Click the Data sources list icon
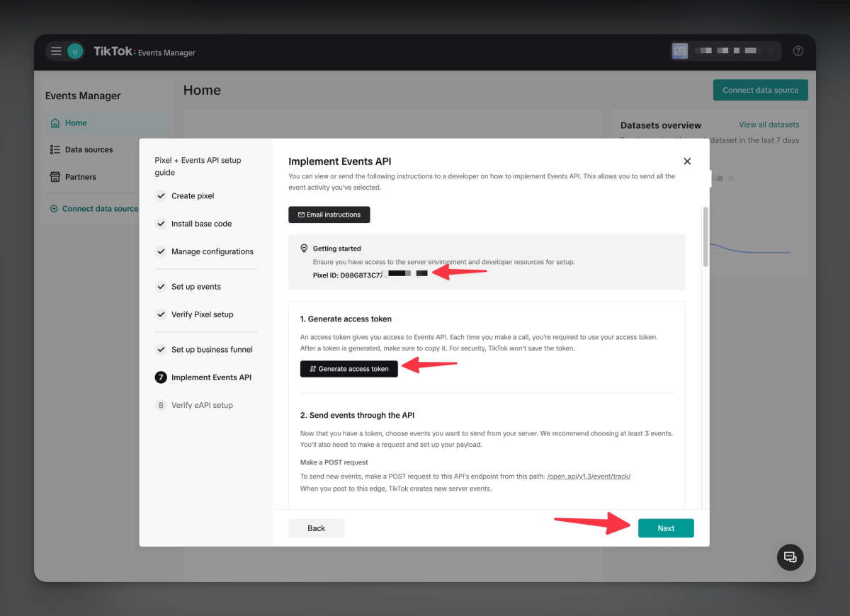 (55, 150)
